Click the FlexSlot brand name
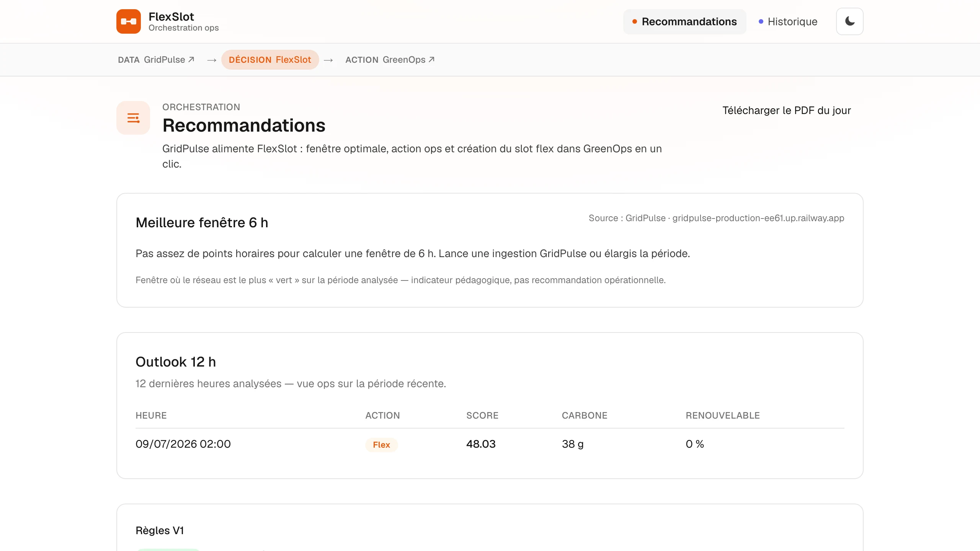The width and height of the screenshot is (980, 551). [x=171, y=17]
